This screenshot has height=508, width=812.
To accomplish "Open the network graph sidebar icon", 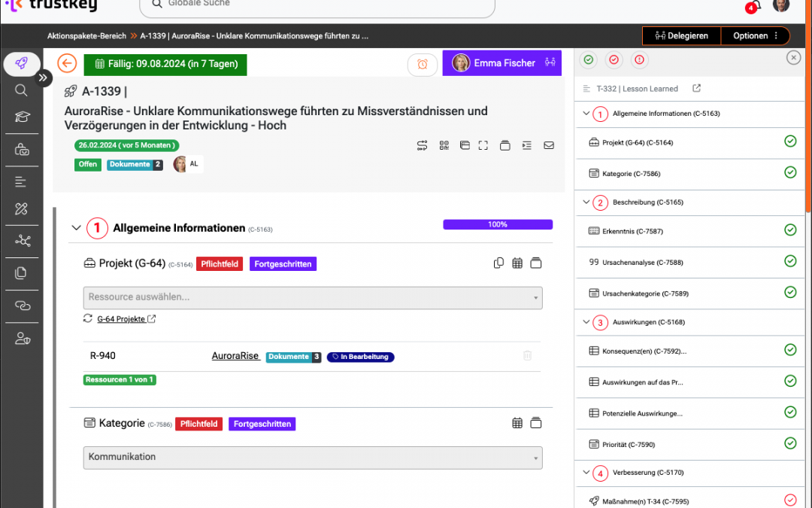I will 22,241.
